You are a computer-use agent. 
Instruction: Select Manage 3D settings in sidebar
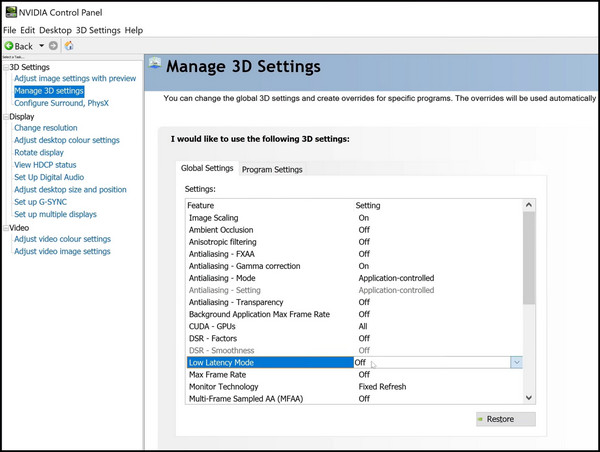coord(49,91)
